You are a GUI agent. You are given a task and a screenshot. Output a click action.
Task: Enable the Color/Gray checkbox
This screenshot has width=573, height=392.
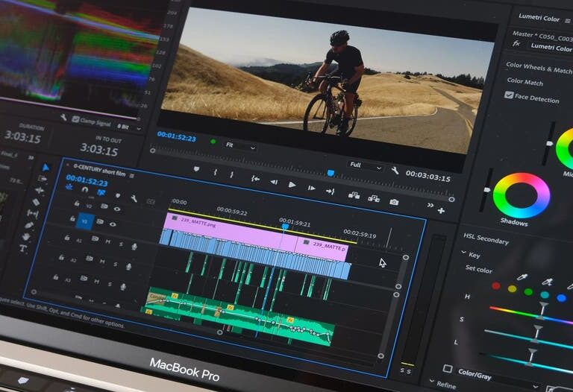point(447,369)
